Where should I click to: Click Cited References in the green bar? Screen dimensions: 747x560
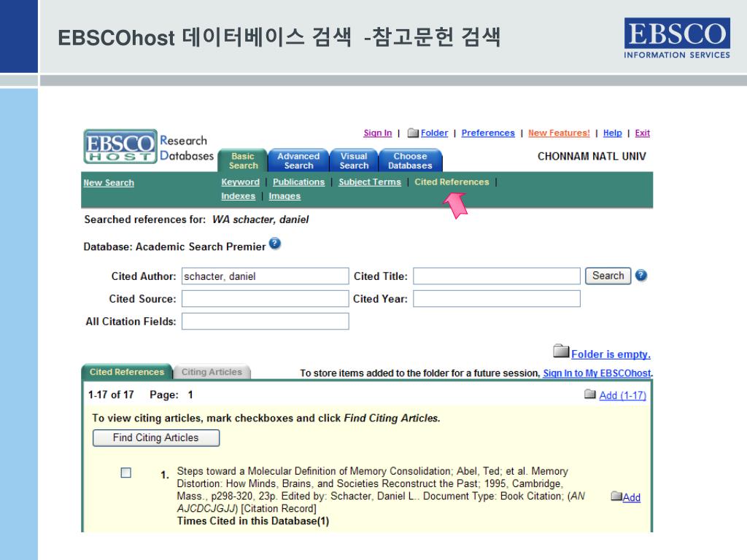452,182
